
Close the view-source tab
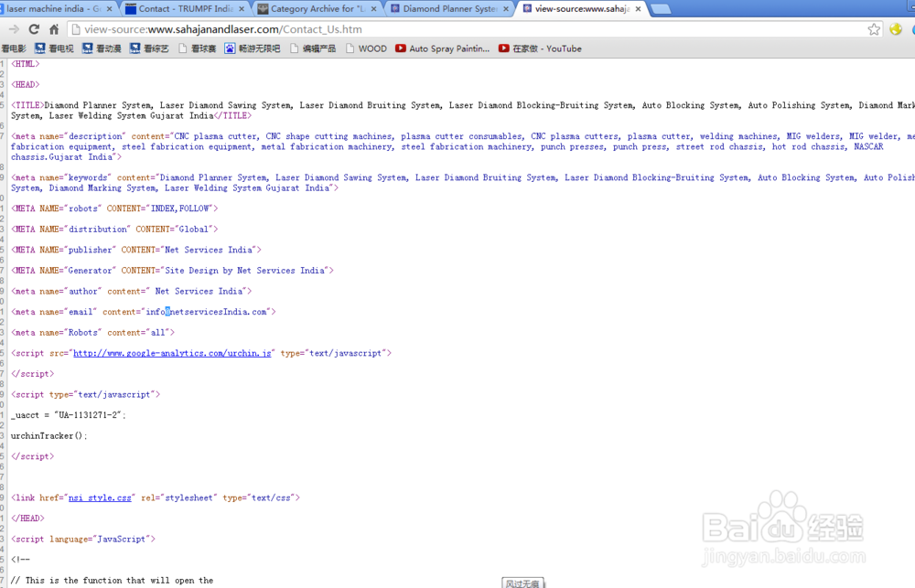pos(639,9)
